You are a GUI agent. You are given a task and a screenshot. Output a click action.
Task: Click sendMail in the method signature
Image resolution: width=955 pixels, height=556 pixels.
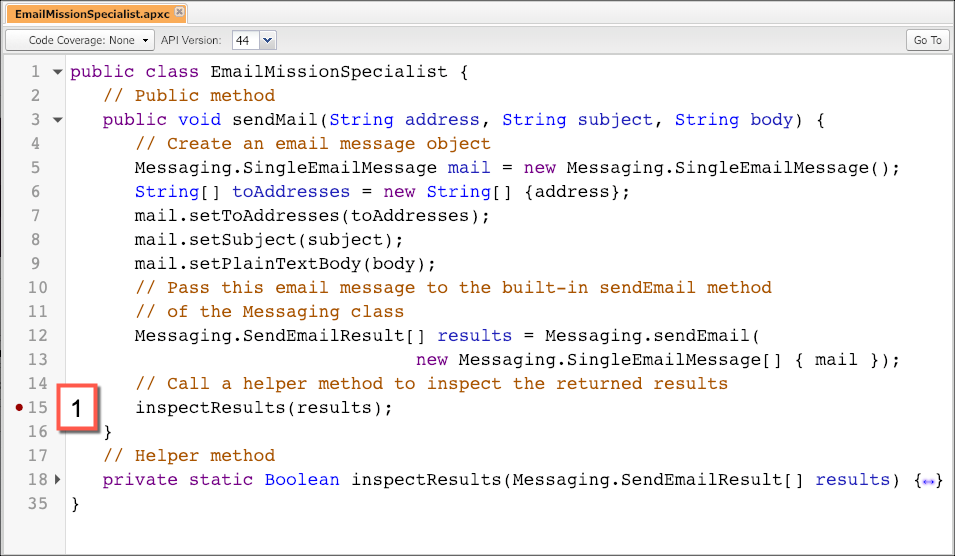click(x=275, y=120)
